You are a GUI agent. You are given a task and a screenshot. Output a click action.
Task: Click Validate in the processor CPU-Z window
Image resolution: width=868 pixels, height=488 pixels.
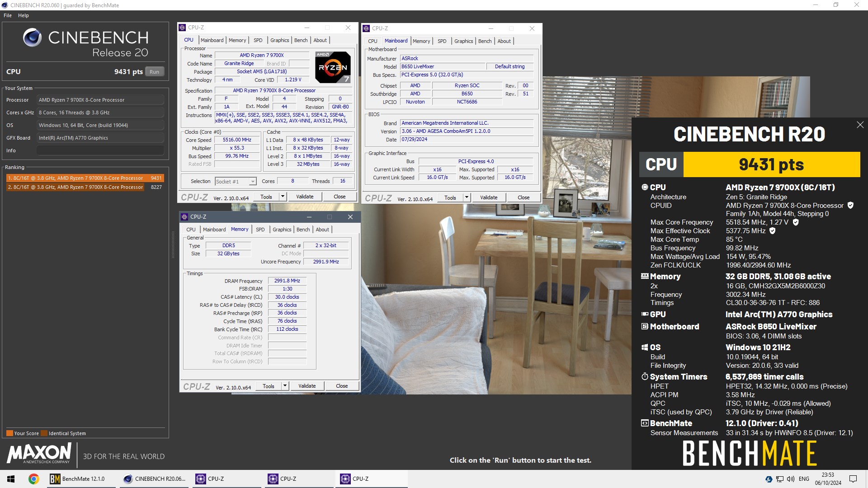[305, 197]
